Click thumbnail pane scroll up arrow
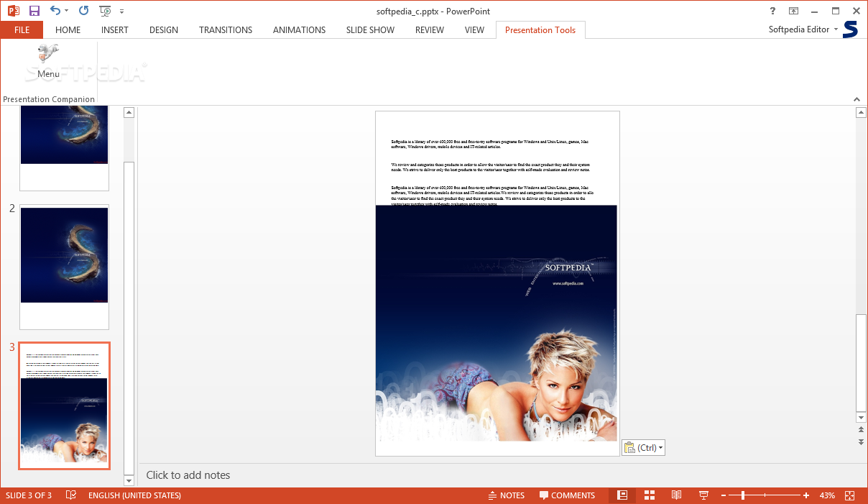 [129, 112]
